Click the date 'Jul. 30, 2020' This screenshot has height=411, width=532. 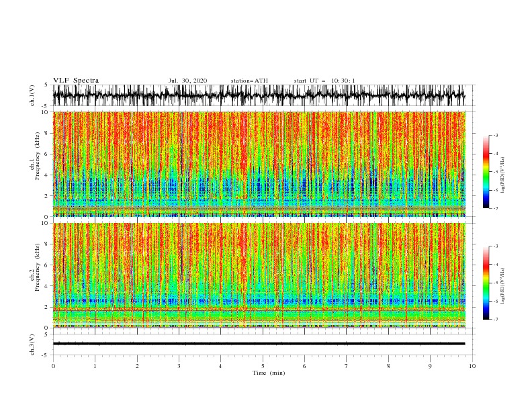[x=187, y=81]
